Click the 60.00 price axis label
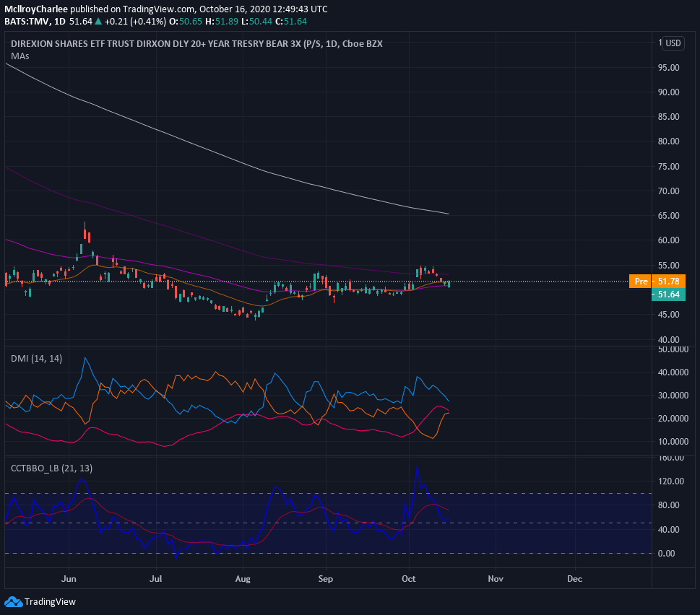 (669, 240)
